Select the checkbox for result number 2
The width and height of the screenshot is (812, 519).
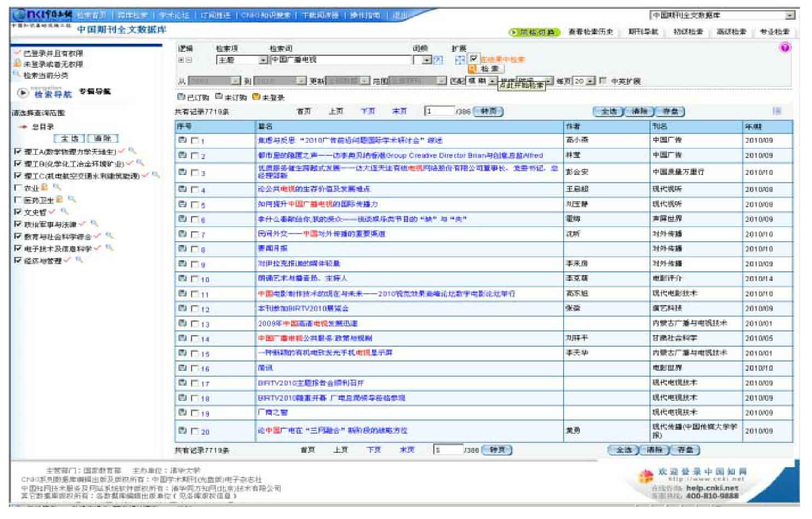coord(195,156)
